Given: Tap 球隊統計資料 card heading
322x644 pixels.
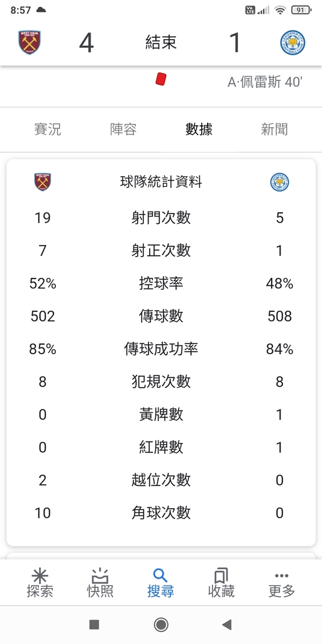Looking at the screenshot, I should point(160,182).
